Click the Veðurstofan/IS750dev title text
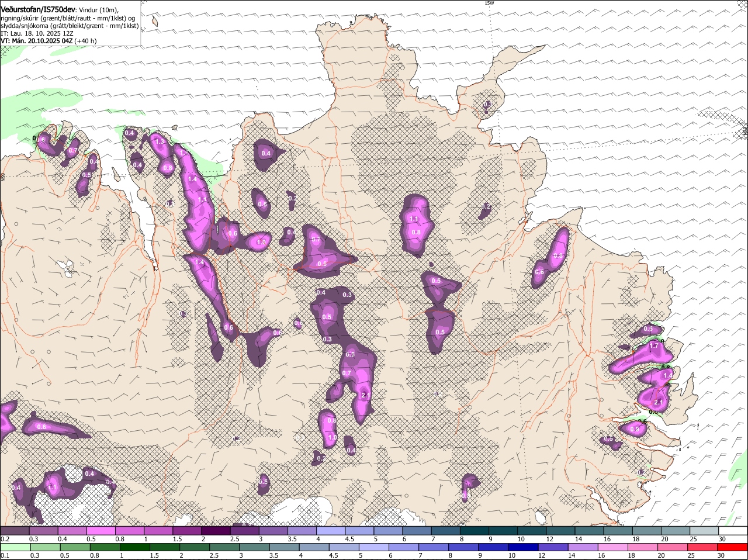Image resolution: width=748 pixels, height=560 pixels. [x=38, y=9]
